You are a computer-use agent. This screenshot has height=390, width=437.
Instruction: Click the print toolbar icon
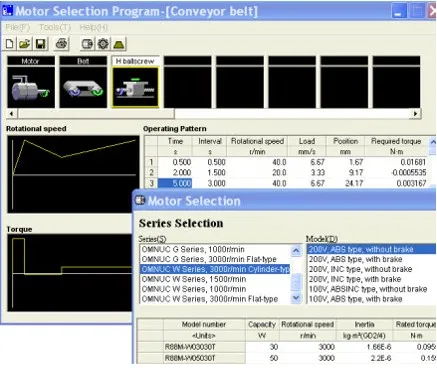pos(62,44)
